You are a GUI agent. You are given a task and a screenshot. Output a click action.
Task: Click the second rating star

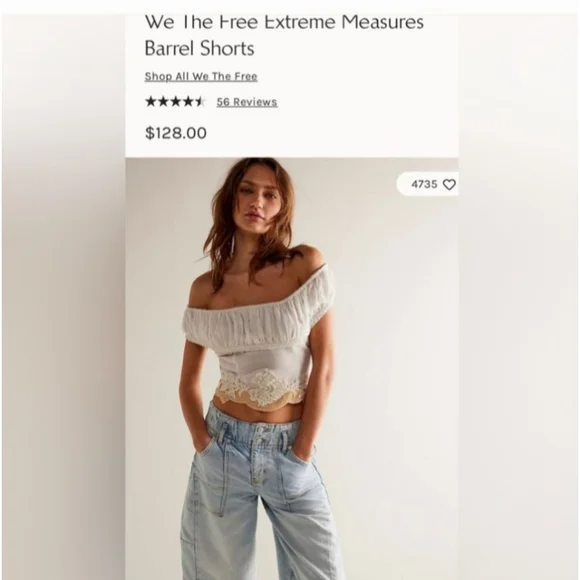click(x=163, y=101)
